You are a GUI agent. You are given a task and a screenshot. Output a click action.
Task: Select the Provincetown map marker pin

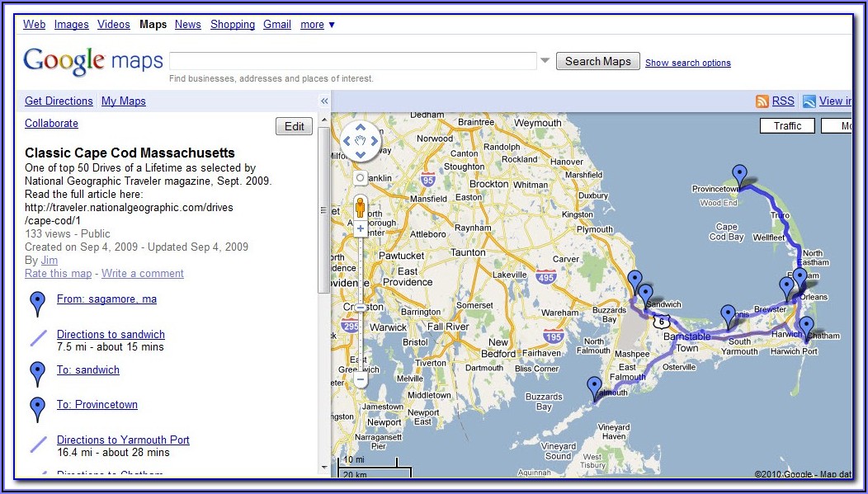click(740, 176)
